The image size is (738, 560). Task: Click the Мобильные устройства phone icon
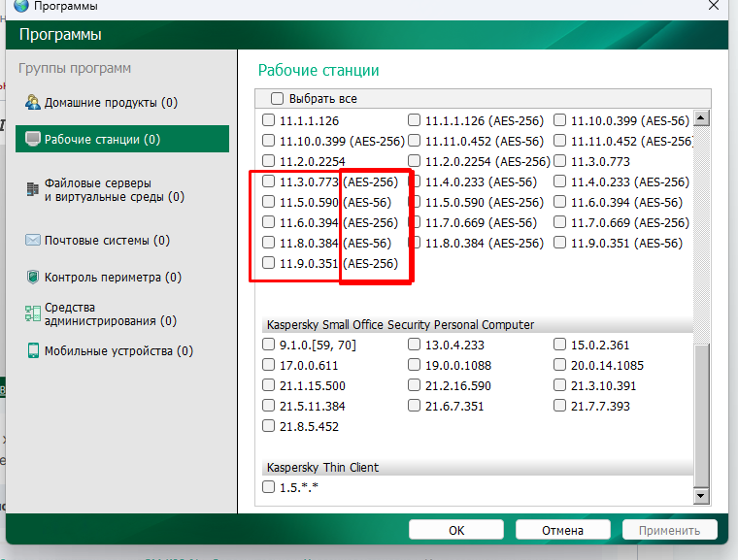33,351
